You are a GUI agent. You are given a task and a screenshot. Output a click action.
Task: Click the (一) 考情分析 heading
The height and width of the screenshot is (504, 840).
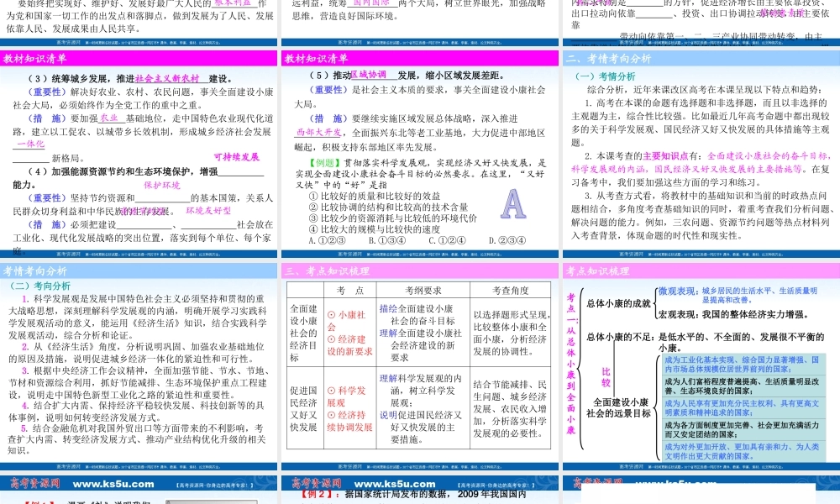(x=605, y=76)
